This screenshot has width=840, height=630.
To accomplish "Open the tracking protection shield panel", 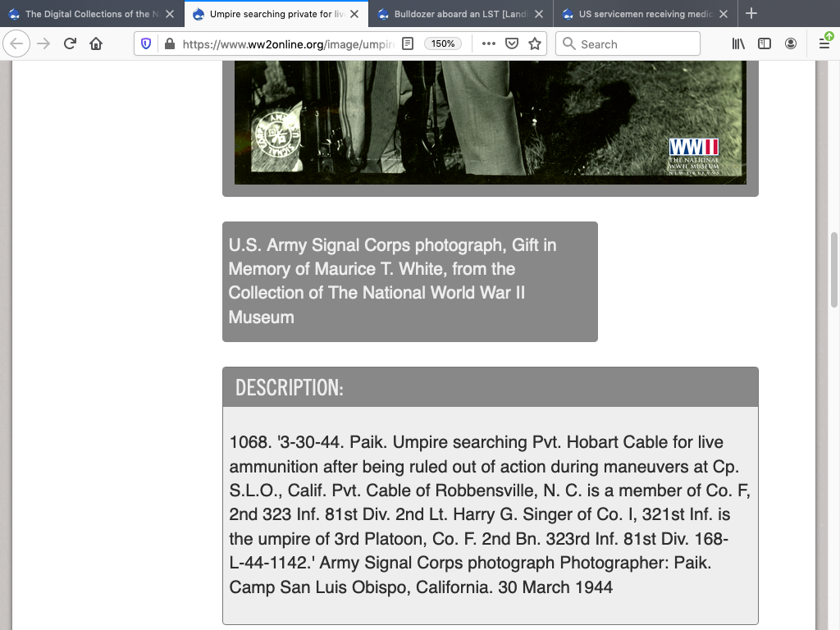I will pyautogui.click(x=147, y=44).
